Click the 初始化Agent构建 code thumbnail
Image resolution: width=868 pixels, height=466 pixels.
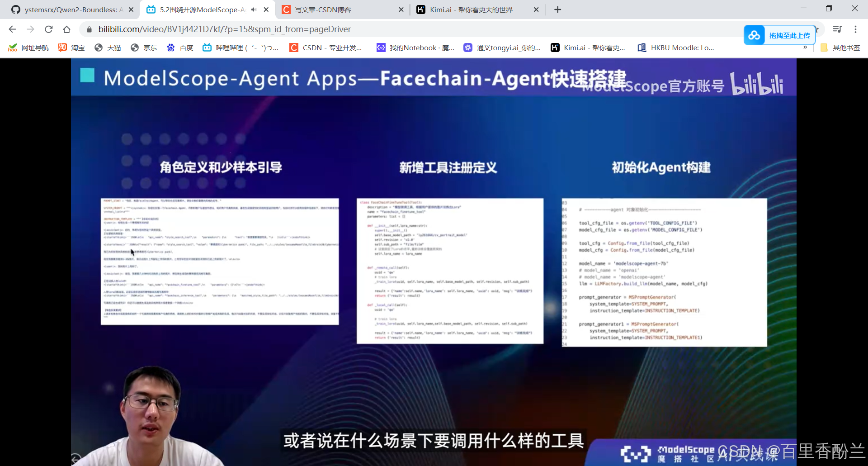[664, 272]
